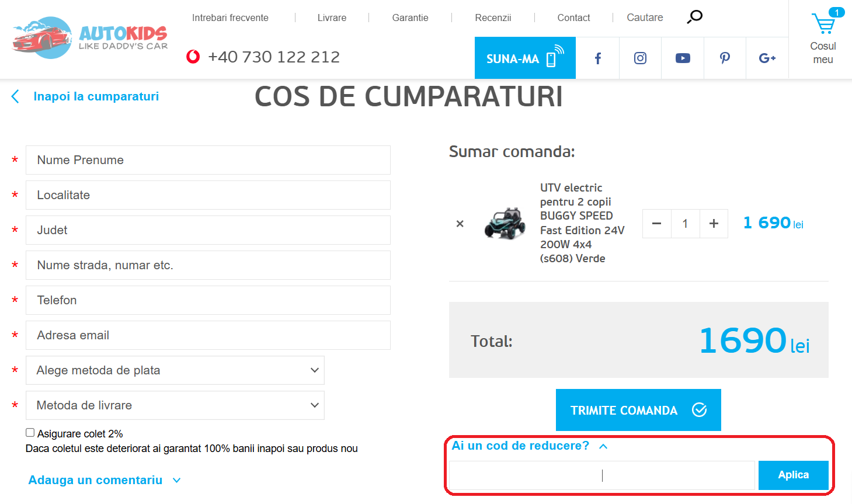
Task: Open the YouTube channel icon
Action: [682, 58]
